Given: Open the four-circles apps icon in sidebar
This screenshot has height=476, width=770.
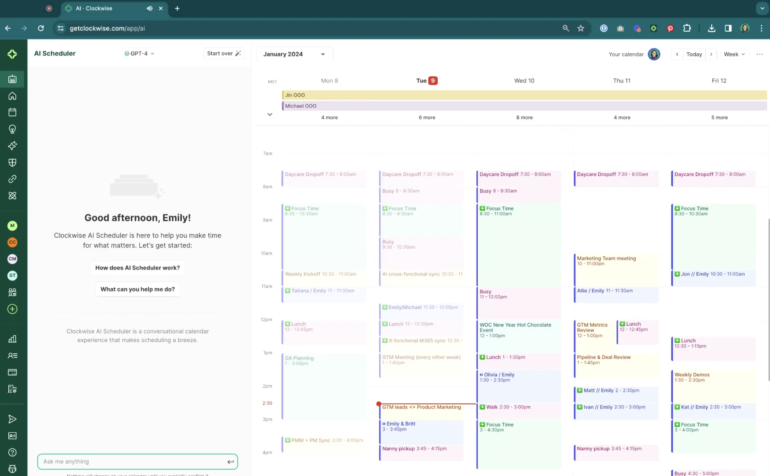Looking at the screenshot, I should (12, 196).
